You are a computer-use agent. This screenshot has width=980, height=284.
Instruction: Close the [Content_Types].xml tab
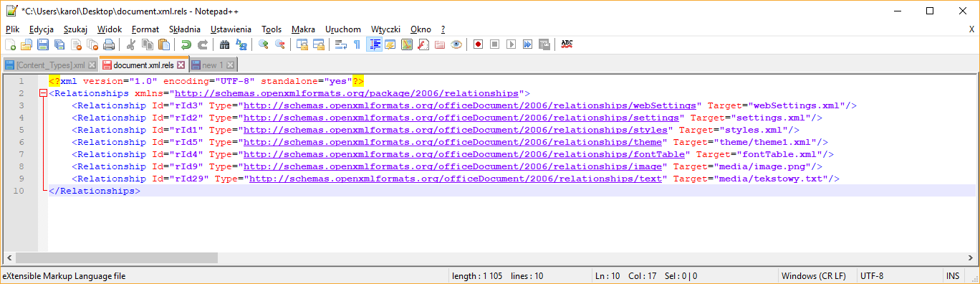[92, 65]
